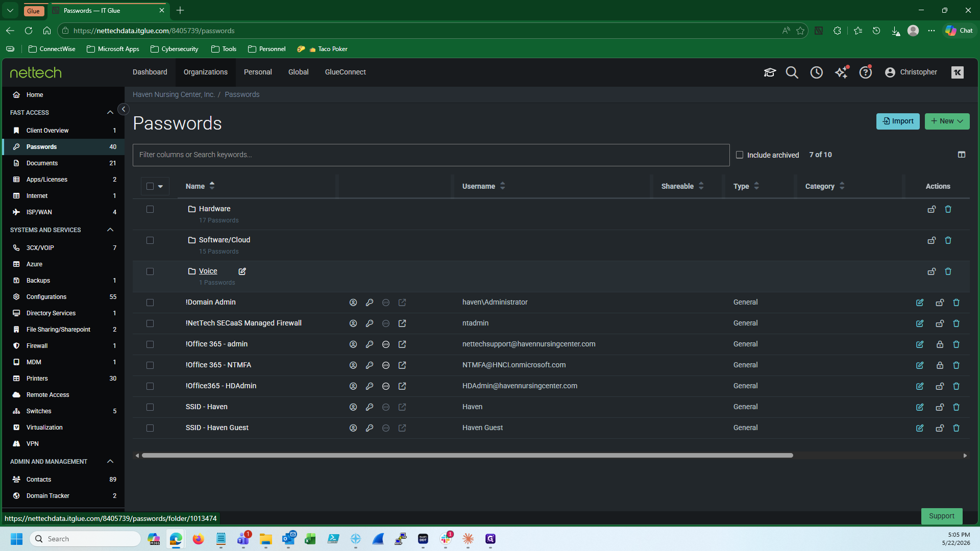980x551 pixels.
Task: Select the Hardware folder checkbox
Action: pyautogui.click(x=150, y=209)
